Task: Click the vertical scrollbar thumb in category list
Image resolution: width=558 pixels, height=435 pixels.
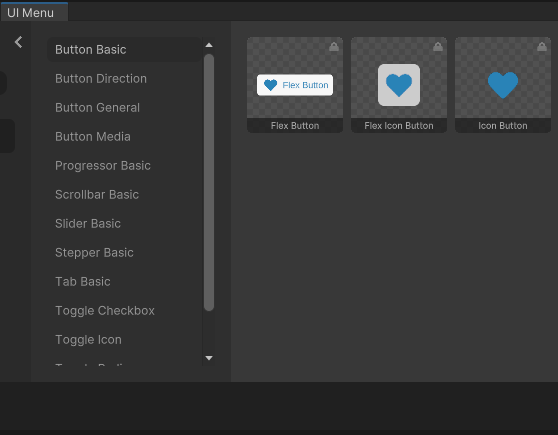Action: 209,182
